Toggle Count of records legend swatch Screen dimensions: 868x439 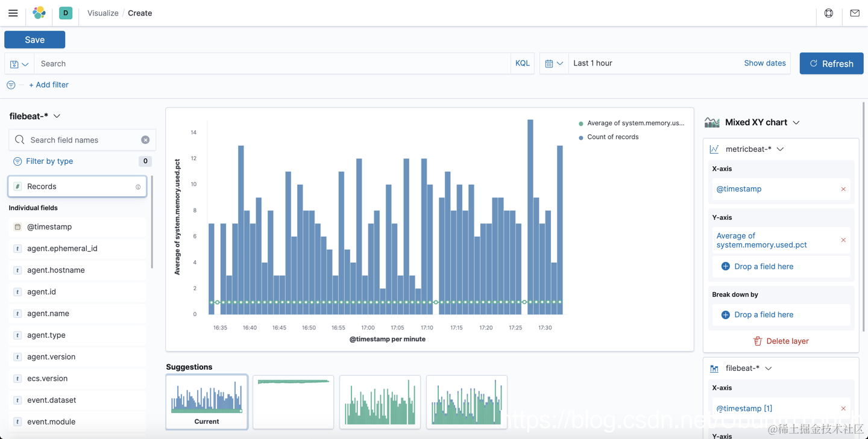(x=581, y=138)
